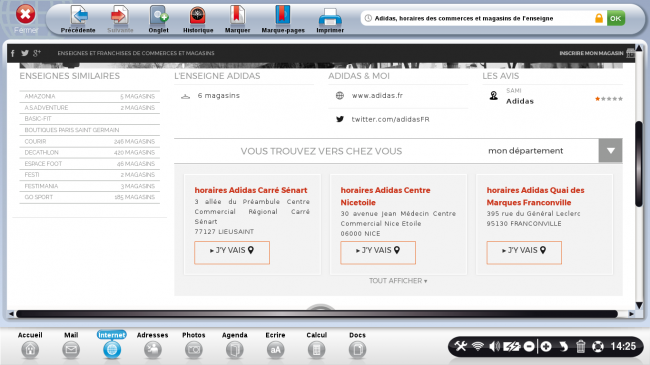Click J'Y VAIS for Adidas Carré Sénart
The width and height of the screenshot is (650, 365).
point(232,252)
